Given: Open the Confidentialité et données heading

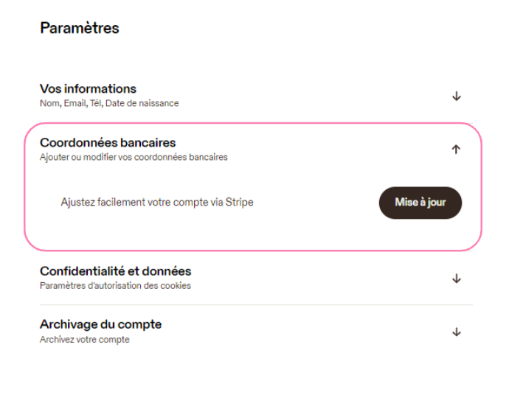Looking at the screenshot, I should 116,271.
